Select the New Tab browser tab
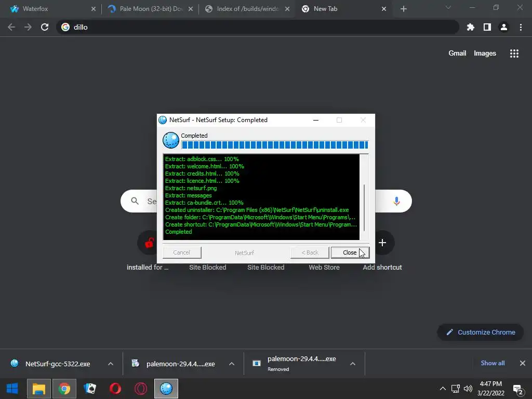This screenshot has width=532, height=399. click(x=343, y=9)
